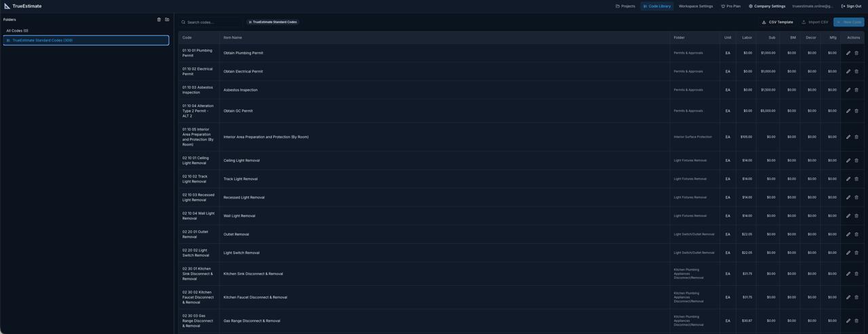The height and width of the screenshot is (334, 868).
Task: Edit the Wall Light Removal row
Action: point(848,216)
